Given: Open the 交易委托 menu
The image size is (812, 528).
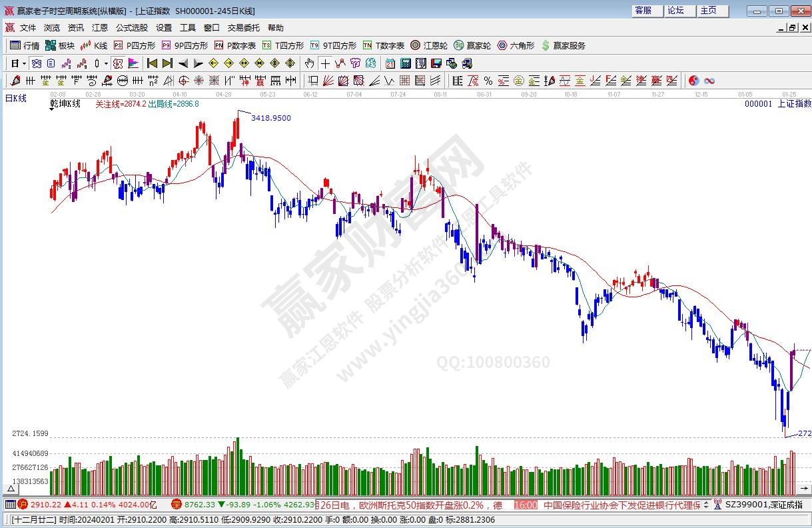Looking at the screenshot, I should (244, 27).
